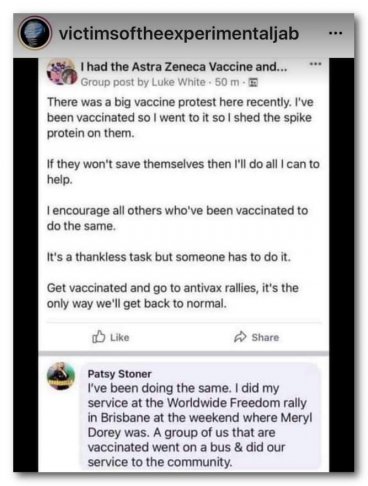
Task: Click the 'Get vaccinated and go to antivax rallies' paragraph
Action: pos(173,295)
